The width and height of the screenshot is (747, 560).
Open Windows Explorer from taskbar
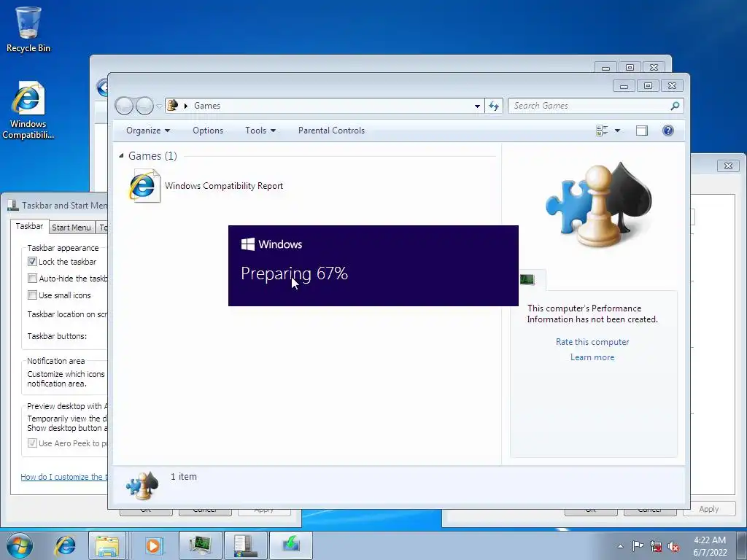click(x=107, y=545)
